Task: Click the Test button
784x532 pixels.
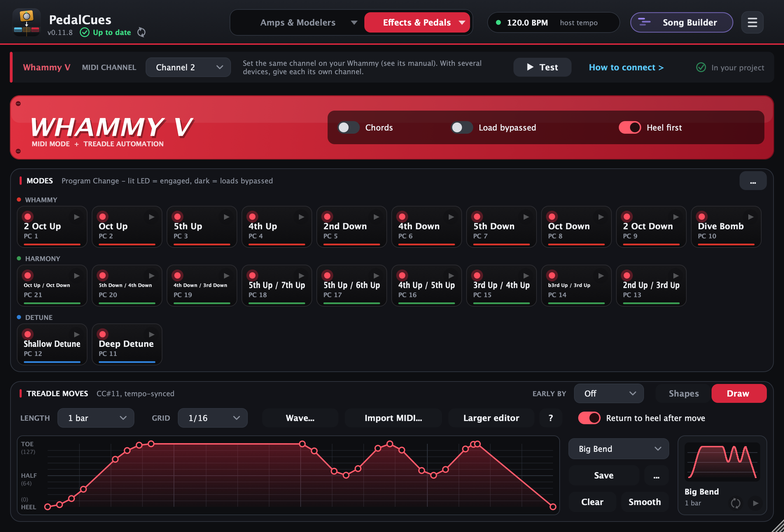Action: pos(542,68)
